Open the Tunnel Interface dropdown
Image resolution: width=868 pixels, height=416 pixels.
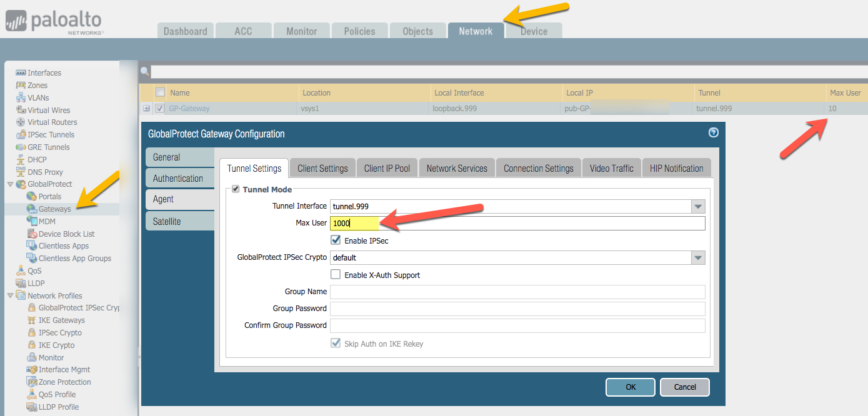pyautogui.click(x=698, y=206)
